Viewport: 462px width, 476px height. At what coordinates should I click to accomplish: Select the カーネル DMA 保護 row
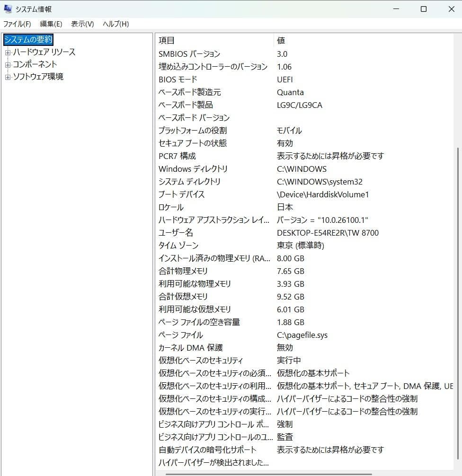click(213, 347)
